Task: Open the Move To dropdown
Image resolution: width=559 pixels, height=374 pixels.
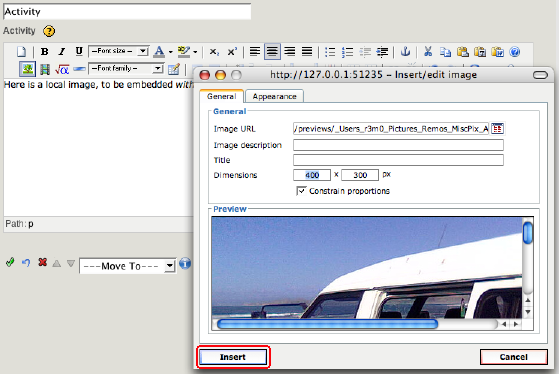Action: [128, 266]
